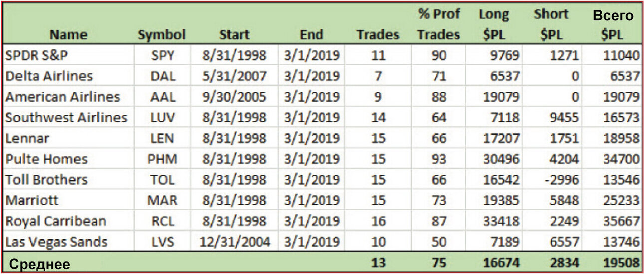
Task: Click Pulte Homes total value 34700
Action: tap(621, 159)
